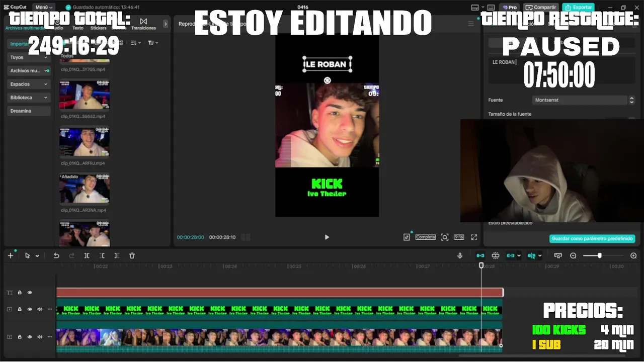Split the clip at the playhead
This screenshot has height=362, width=644.
point(87,255)
